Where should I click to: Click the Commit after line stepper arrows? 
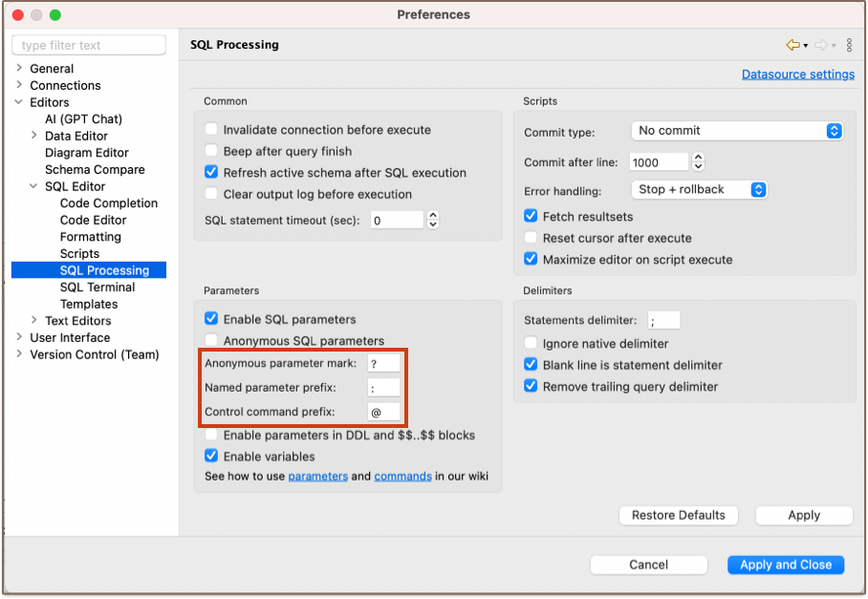click(x=698, y=162)
